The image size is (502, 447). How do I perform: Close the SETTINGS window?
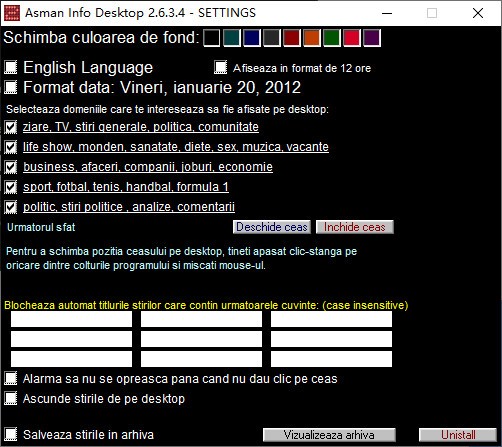click(478, 13)
